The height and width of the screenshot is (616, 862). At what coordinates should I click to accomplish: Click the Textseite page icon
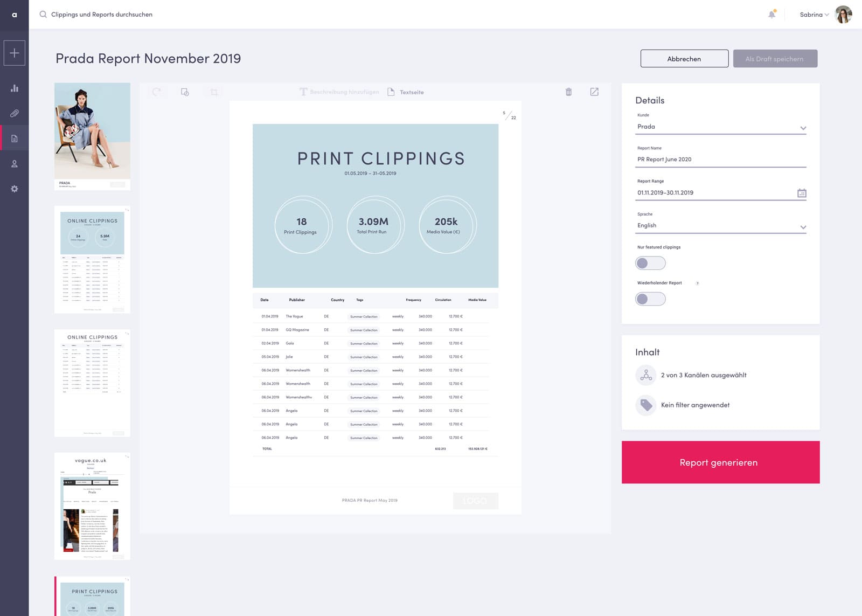pos(391,92)
